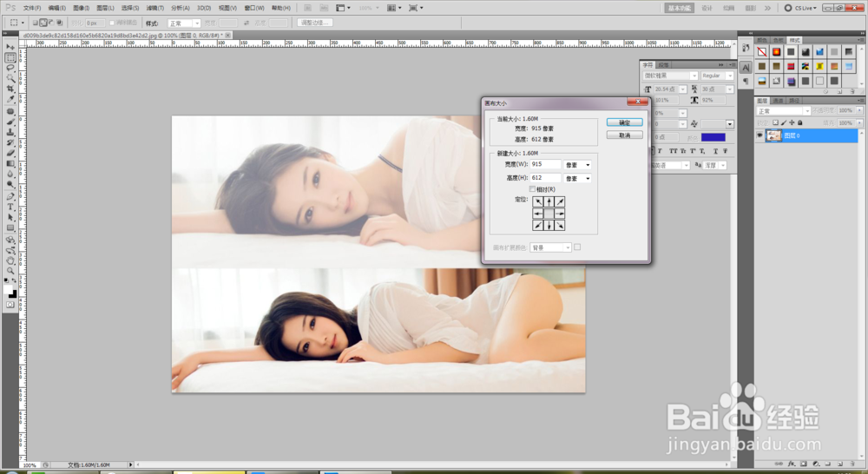Enable add to selection mode
Screen dimensions: 868x474
(43, 23)
